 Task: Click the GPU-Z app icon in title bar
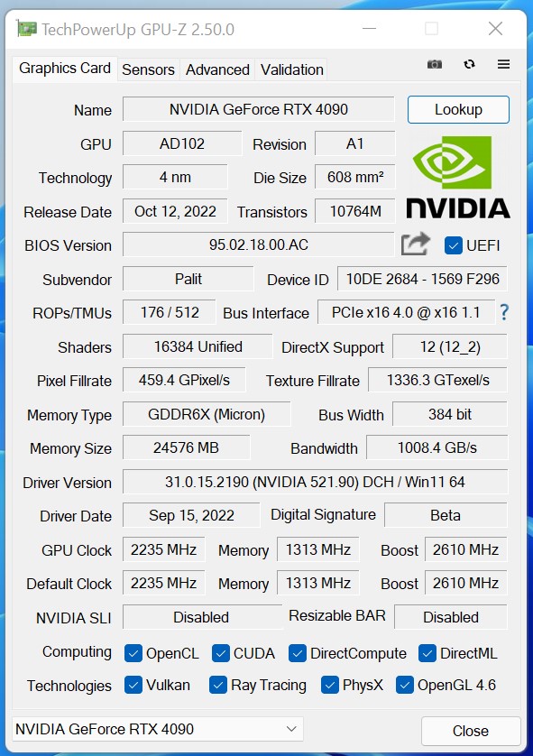[26, 29]
